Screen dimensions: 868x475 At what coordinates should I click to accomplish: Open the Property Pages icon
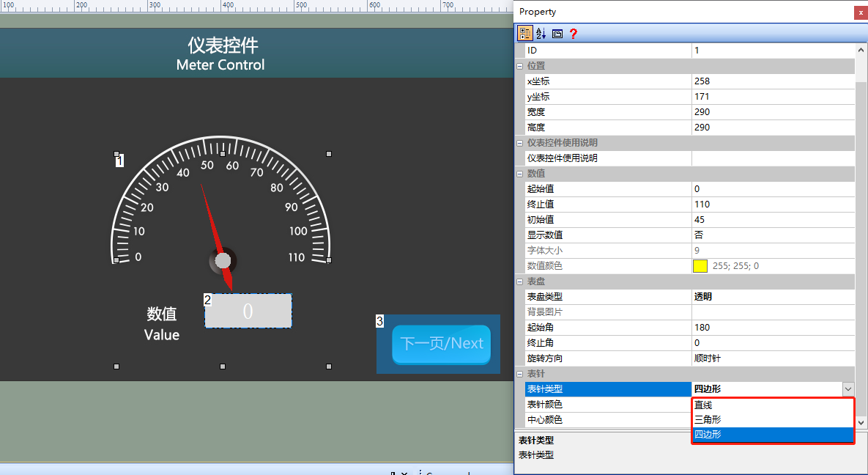[x=557, y=33]
